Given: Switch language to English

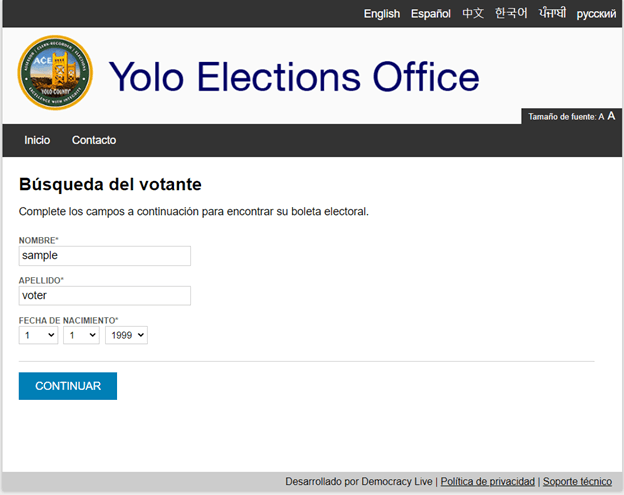Looking at the screenshot, I should click(x=382, y=14).
